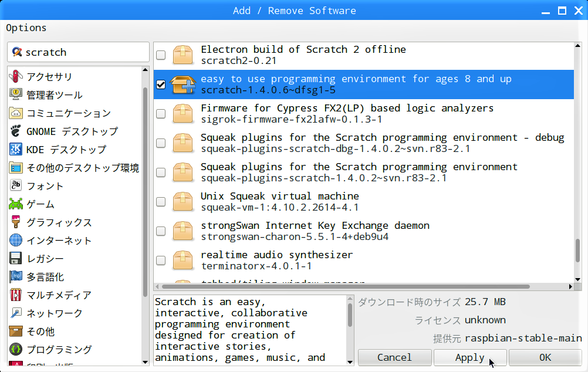Screen dimensions: 588x372
Task: Click the グラフィックス paintbrush icon
Action: (16, 222)
